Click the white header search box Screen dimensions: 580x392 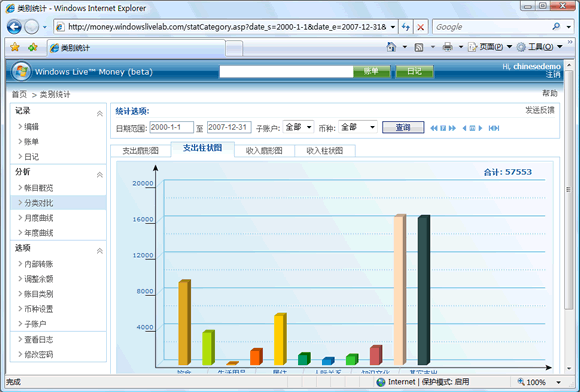coord(286,71)
